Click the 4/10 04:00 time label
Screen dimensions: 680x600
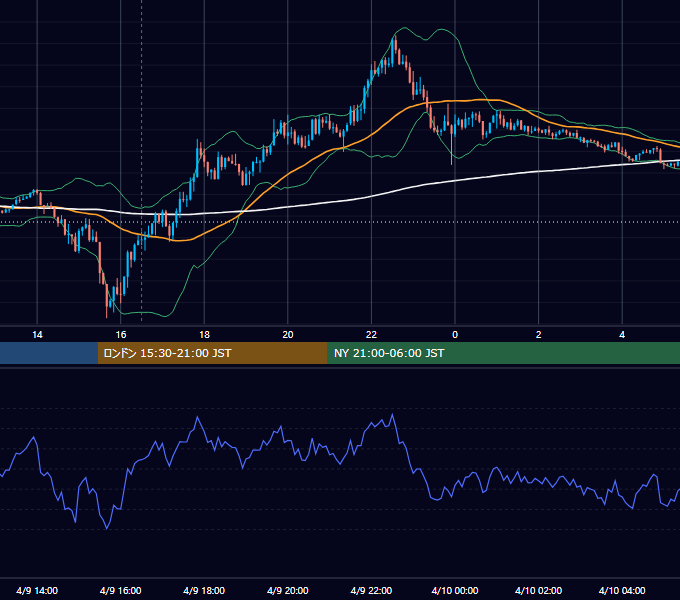622,590
